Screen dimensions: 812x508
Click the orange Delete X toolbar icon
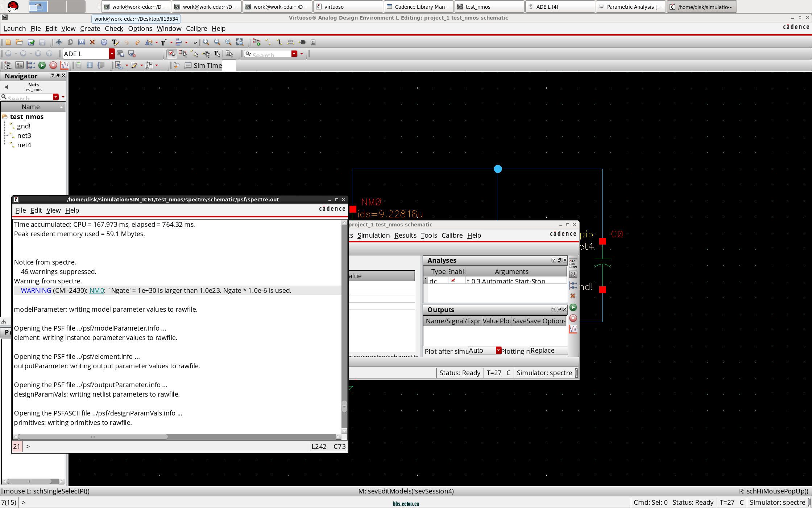click(x=92, y=42)
